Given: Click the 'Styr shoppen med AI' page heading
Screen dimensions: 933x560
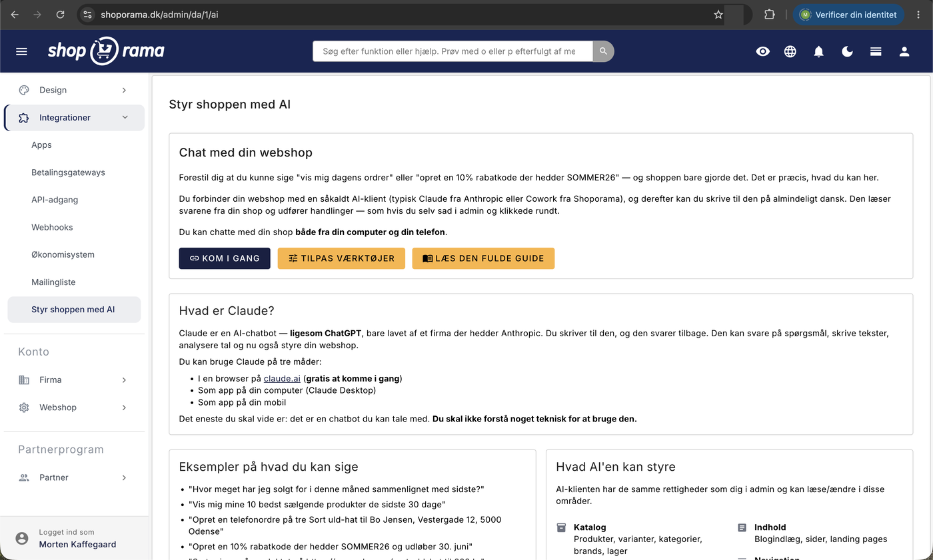Looking at the screenshot, I should [x=230, y=105].
